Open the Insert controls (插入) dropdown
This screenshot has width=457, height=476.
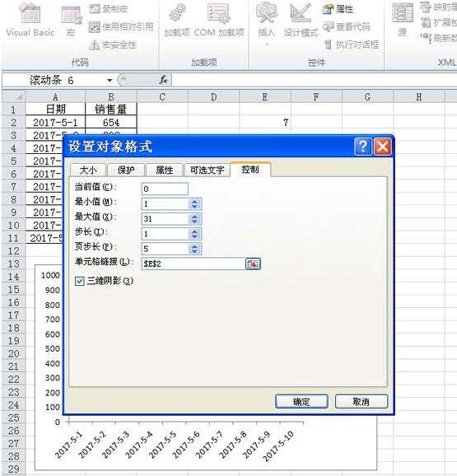coord(267,24)
